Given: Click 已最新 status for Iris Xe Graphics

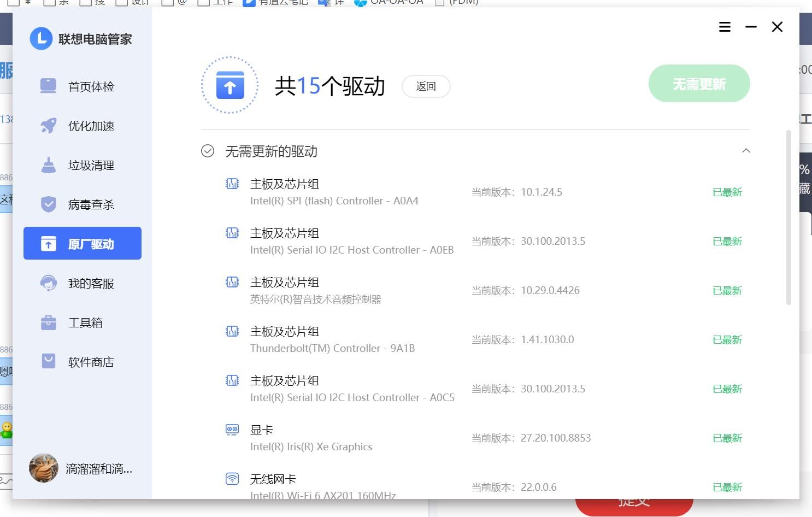Looking at the screenshot, I should 727,438.
